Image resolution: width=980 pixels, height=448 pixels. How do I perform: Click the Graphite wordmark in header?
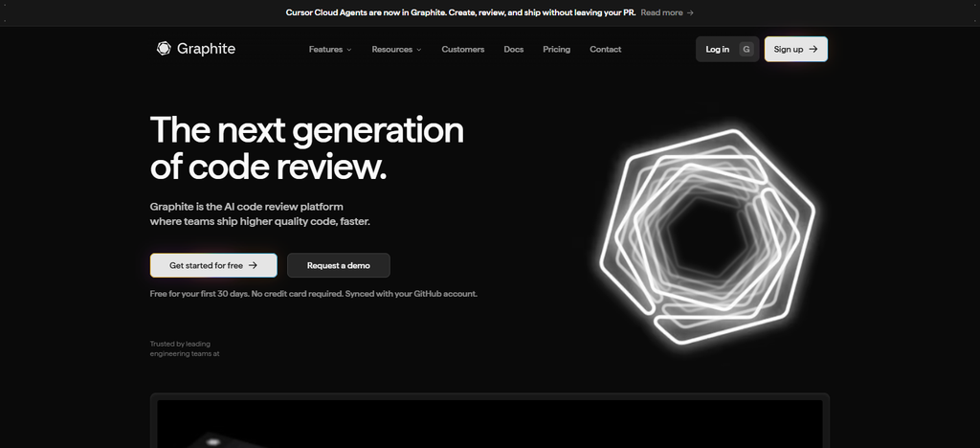[207, 49]
